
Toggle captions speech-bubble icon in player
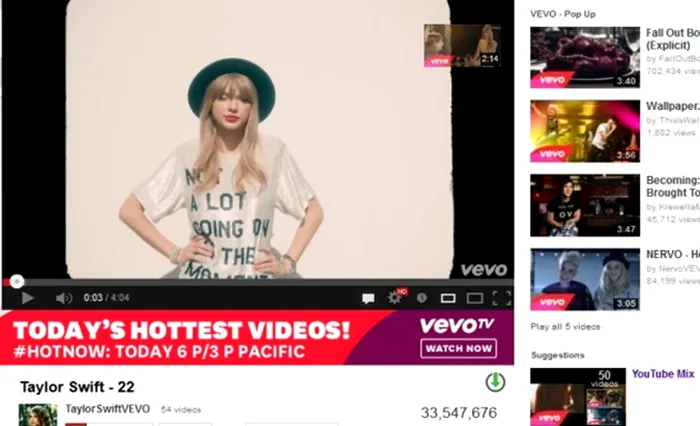(368, 298)
